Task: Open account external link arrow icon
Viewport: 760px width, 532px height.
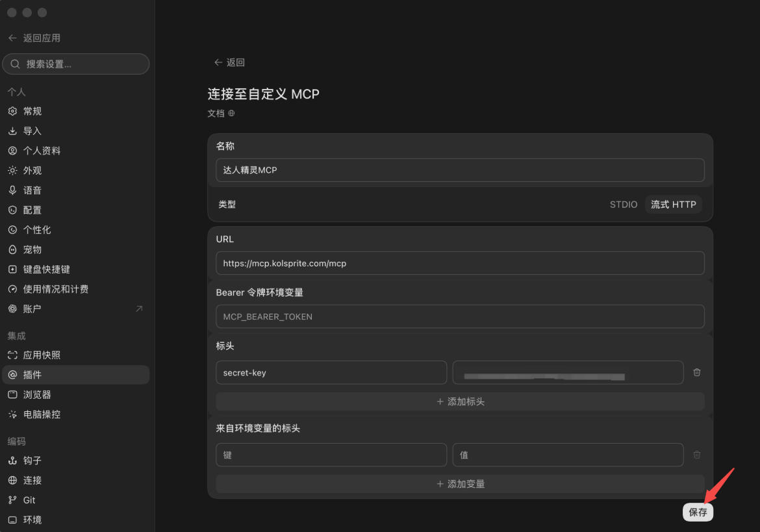Action: tap(139, 309)
